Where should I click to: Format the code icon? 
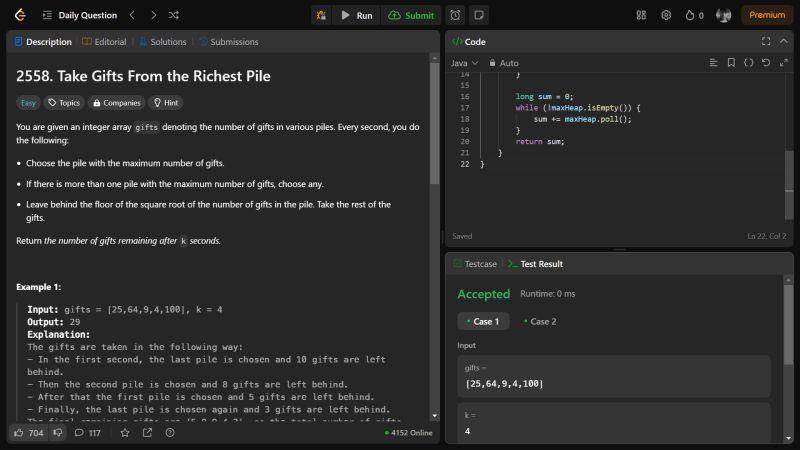[713, 63]
